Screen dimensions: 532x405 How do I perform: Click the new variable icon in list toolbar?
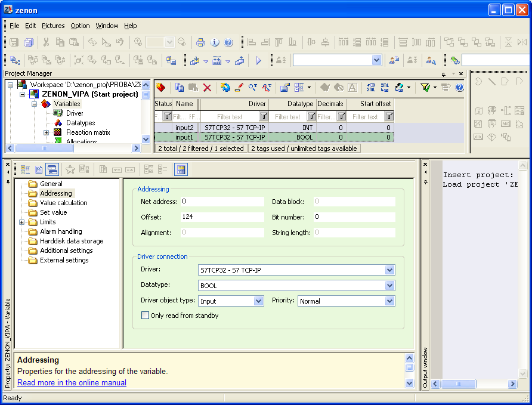(160, 88)
